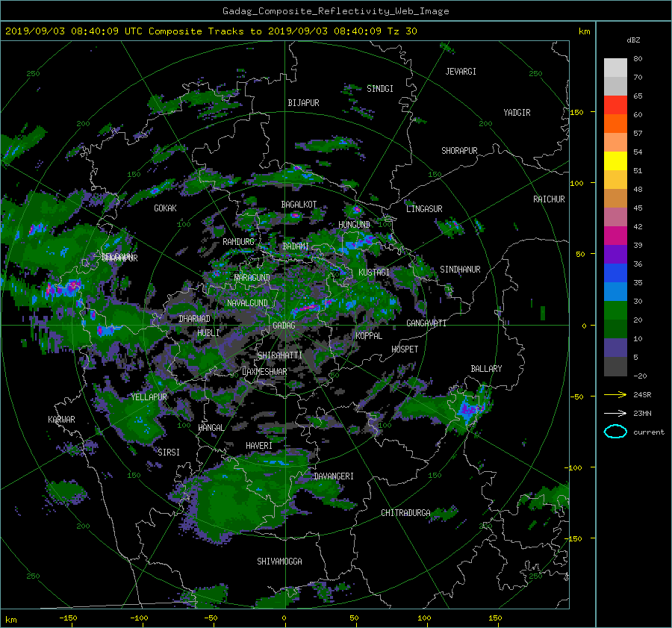Viewport: 672px width, 628px height.
Task: Click the dBZ legend heading
Action: 633,40
